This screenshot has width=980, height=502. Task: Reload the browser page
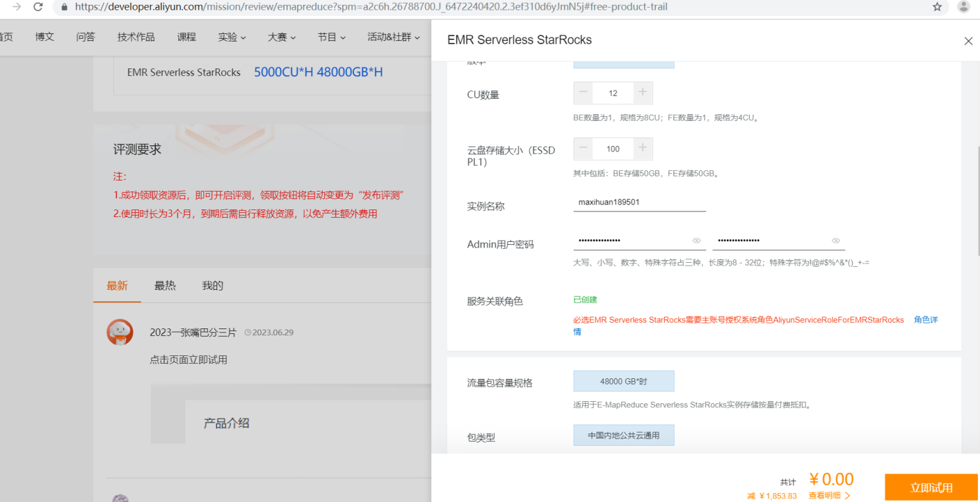(37, 7)
